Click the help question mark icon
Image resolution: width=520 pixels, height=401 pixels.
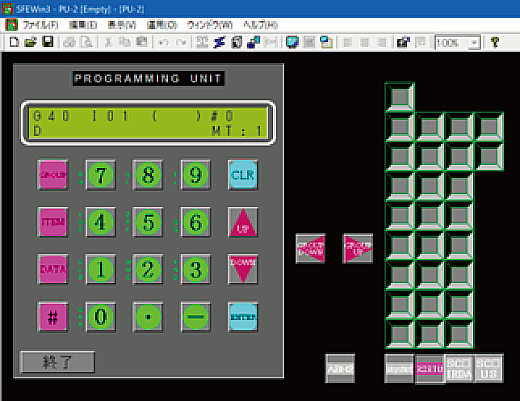pos(495,42)
